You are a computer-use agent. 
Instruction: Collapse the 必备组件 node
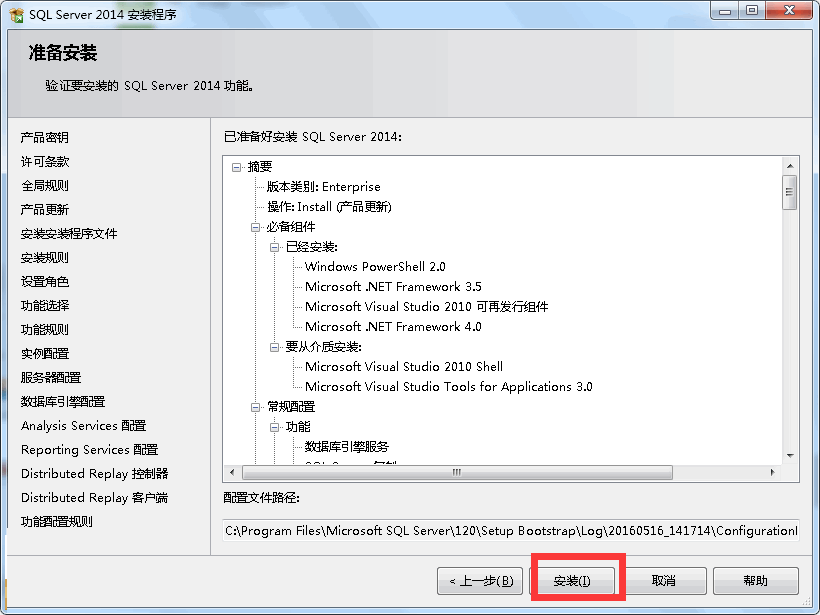pyautogui.click(x=256, y=226)
